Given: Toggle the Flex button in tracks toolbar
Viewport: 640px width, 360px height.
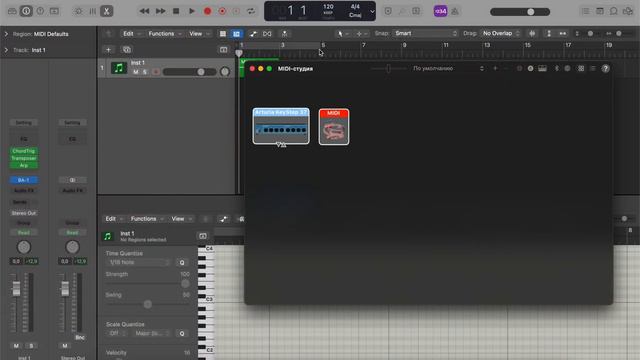Looking at the screenshot, I should (267, 33).
